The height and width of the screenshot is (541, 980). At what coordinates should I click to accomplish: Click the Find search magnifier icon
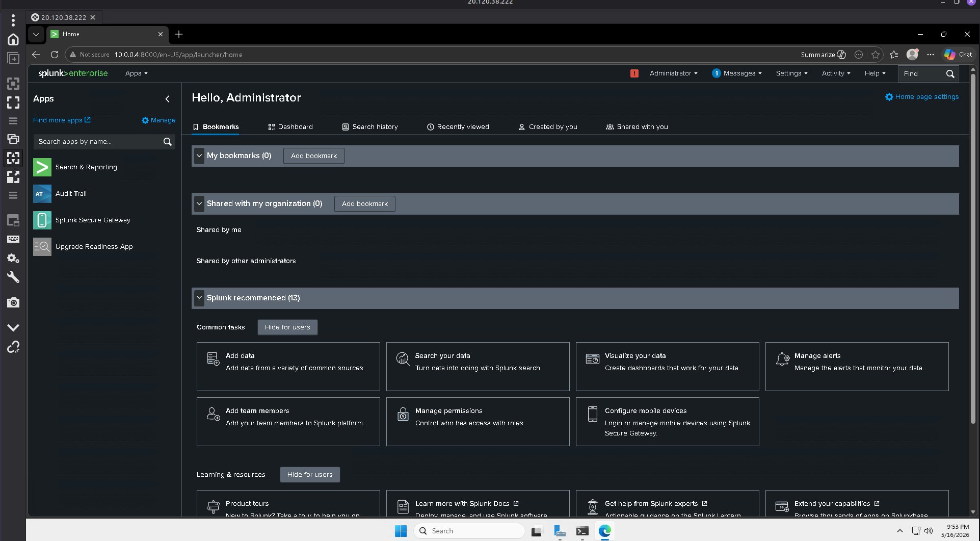(950, 73)
